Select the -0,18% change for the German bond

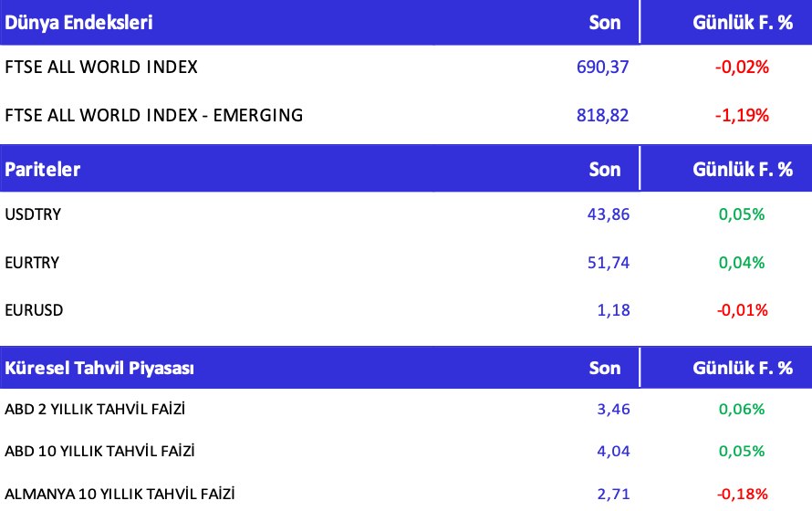click(x=742, y=494)
